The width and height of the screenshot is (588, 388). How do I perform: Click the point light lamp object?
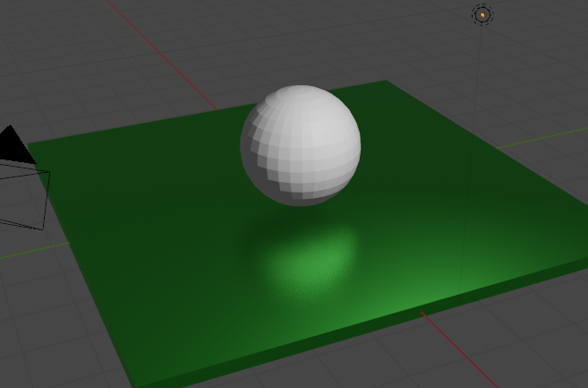point(482,14)
